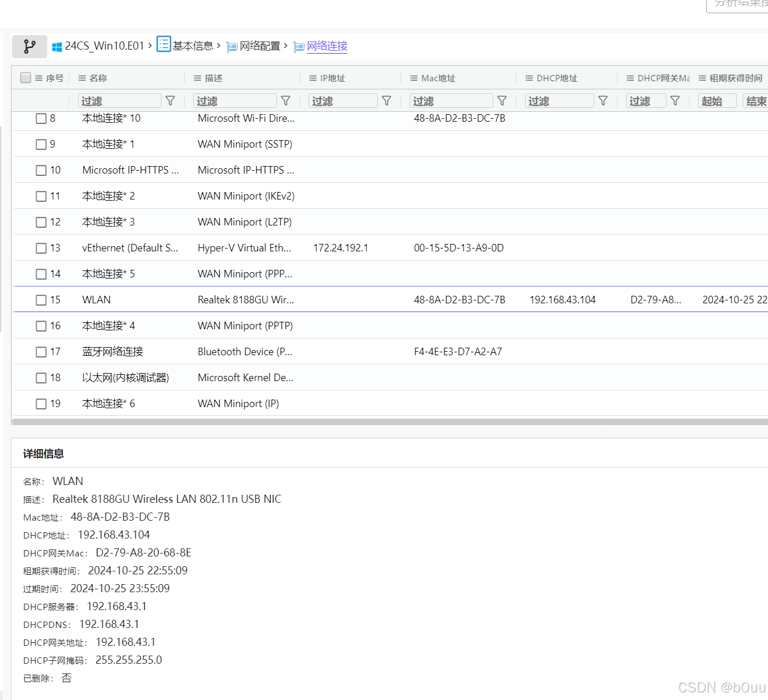This screenshot has height=700, width=768.
Task: Go to 网络配置 breadcrumb
Action: coord(260,46)
